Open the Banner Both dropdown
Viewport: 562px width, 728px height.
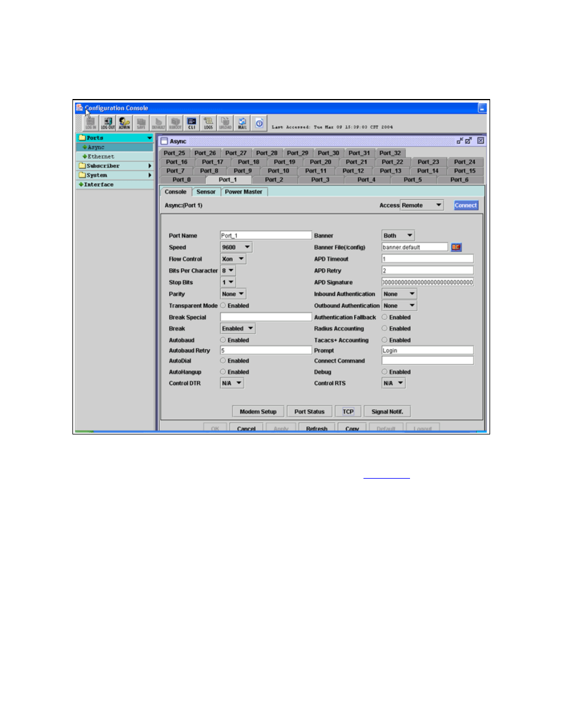398,235
